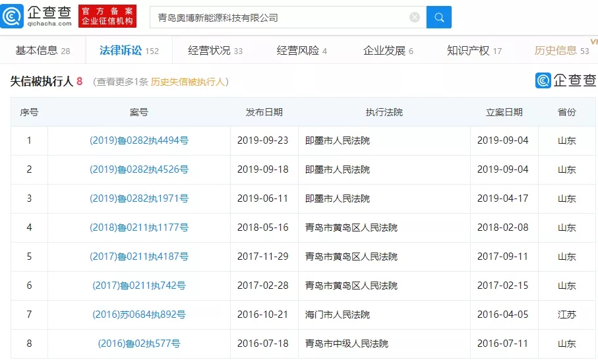This screenshot has width=598, height=364.
Task: View the 知识产权 tab
Action: point(474,51)
